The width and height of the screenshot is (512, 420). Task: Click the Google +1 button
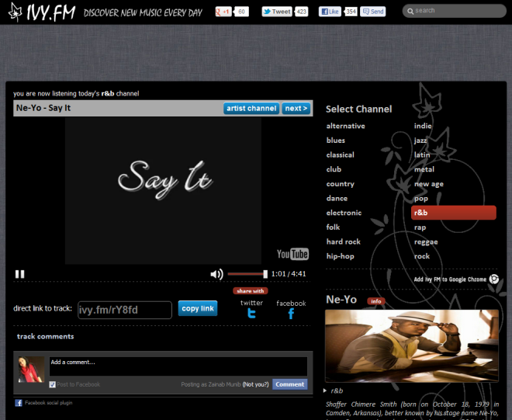tap(223, 12)
